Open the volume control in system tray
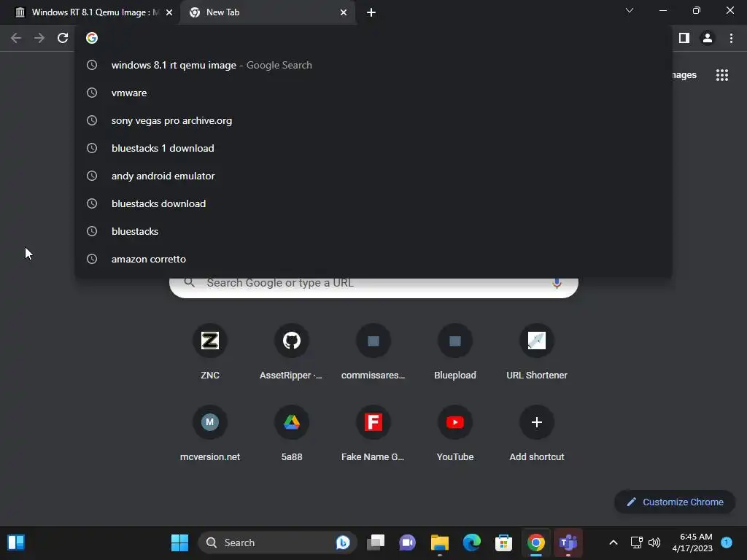The width and height of the screenshot is (747, 560). (654, 542)
